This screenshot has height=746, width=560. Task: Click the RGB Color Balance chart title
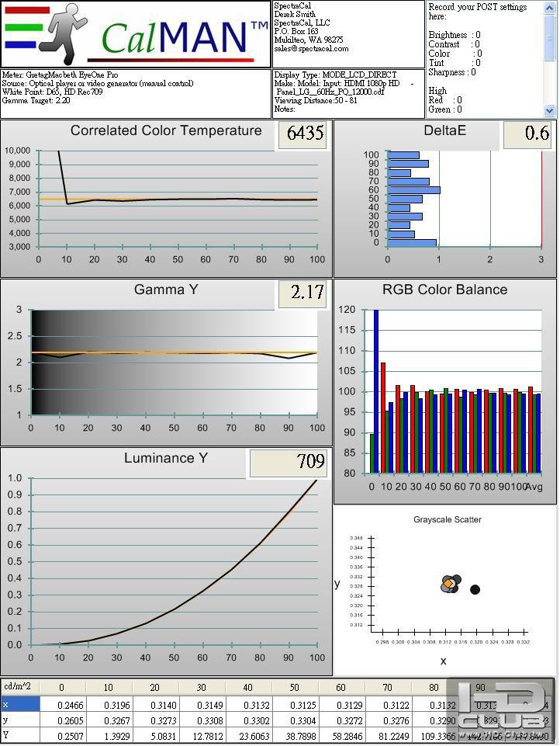pos(444,290)
